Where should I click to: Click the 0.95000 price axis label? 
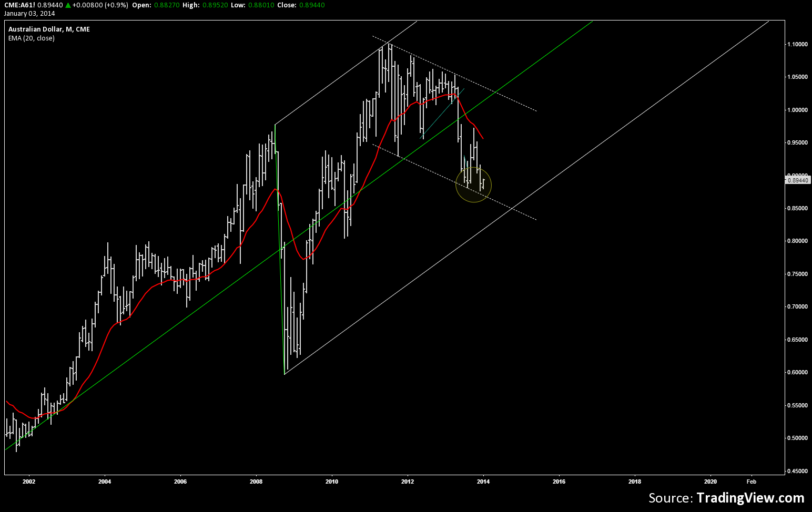(x=797, y=142)
